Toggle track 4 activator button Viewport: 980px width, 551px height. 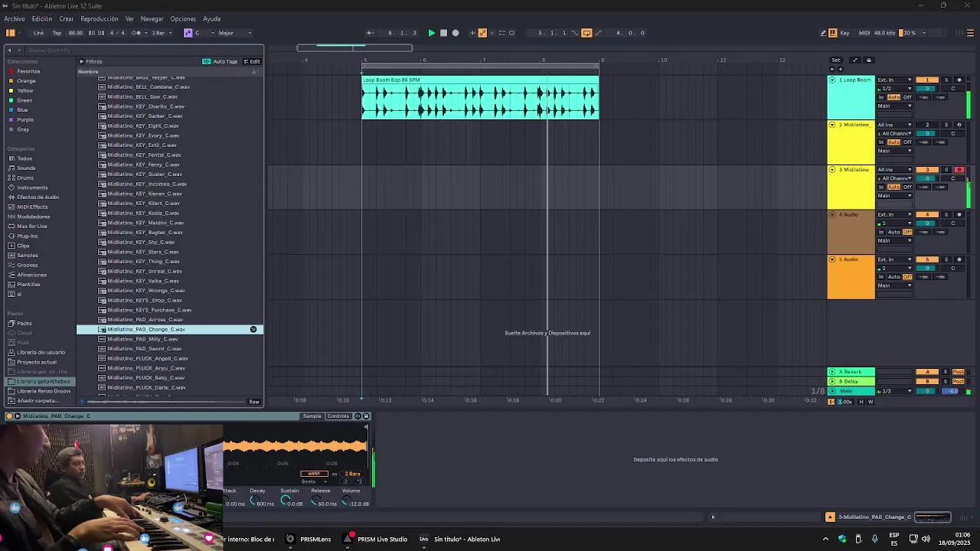click(927, 214)
